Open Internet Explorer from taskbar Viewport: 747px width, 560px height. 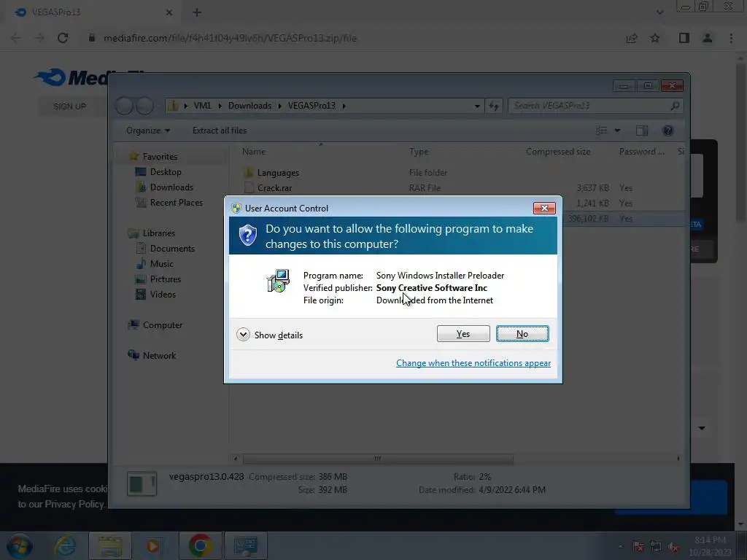(x=65, y=545)
